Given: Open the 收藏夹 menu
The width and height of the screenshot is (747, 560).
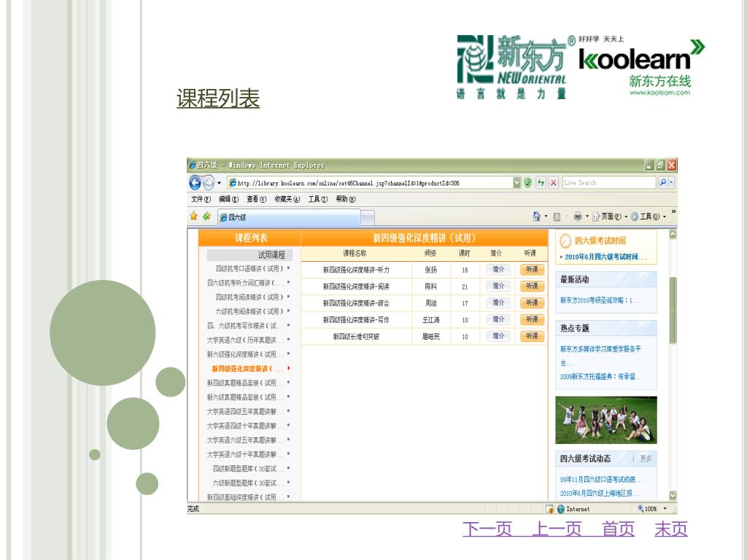Looking at the screenshot, I should tap(287, 199).
